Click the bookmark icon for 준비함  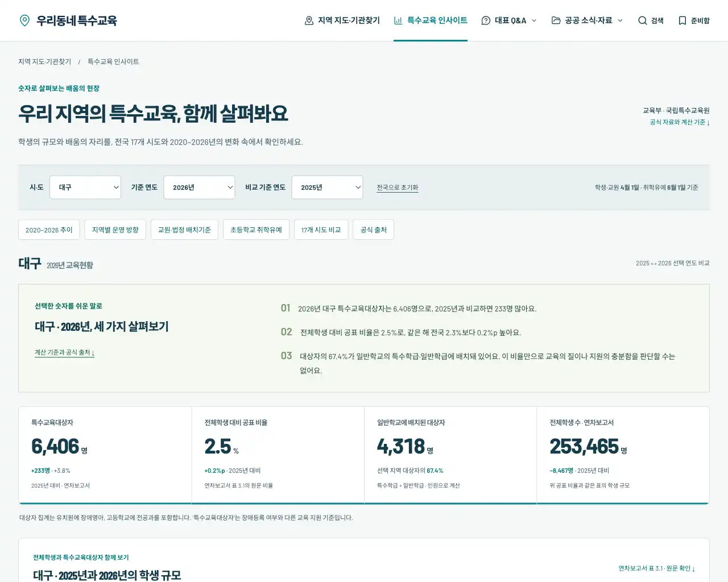(x=682, y=20)
